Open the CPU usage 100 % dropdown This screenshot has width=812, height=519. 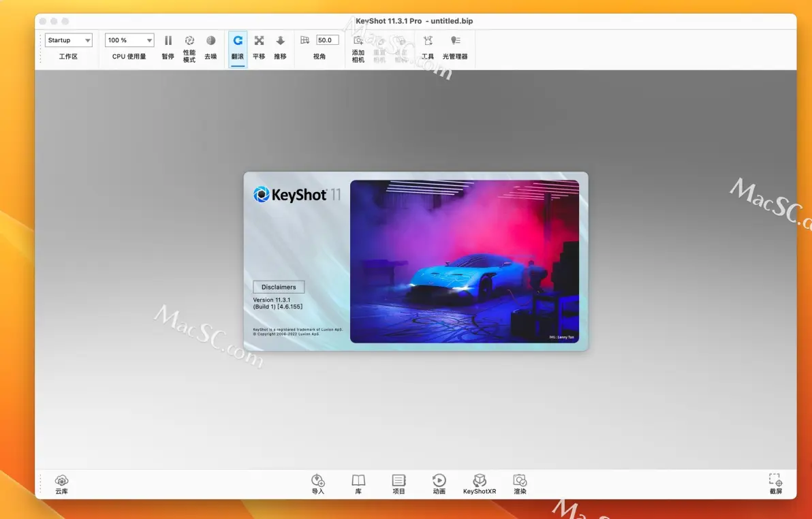[129, 40]
